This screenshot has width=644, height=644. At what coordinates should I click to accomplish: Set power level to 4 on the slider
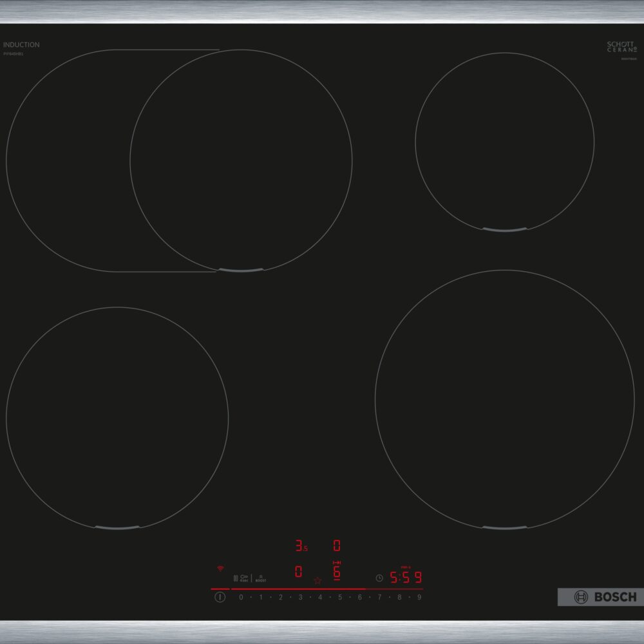[x=320, y=597]
